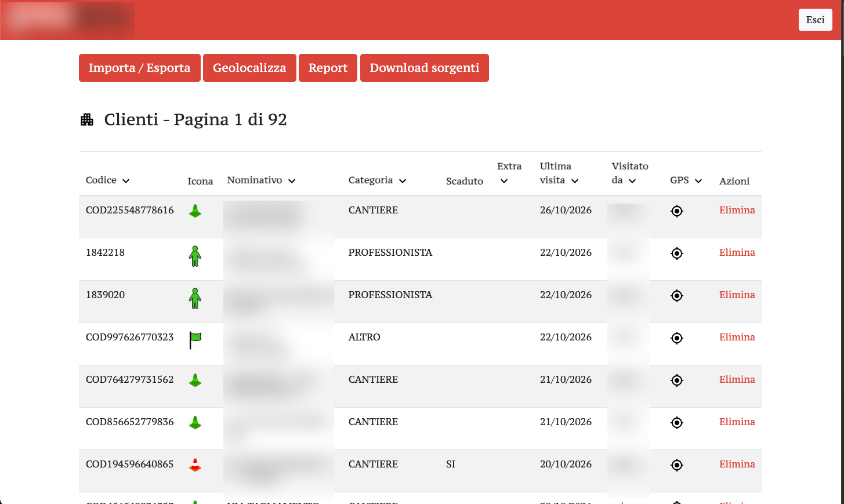The height and width of the screenshot is (504, 844).
Task: Click the red cone icon for COD194596640865
Action: [195, 465]
